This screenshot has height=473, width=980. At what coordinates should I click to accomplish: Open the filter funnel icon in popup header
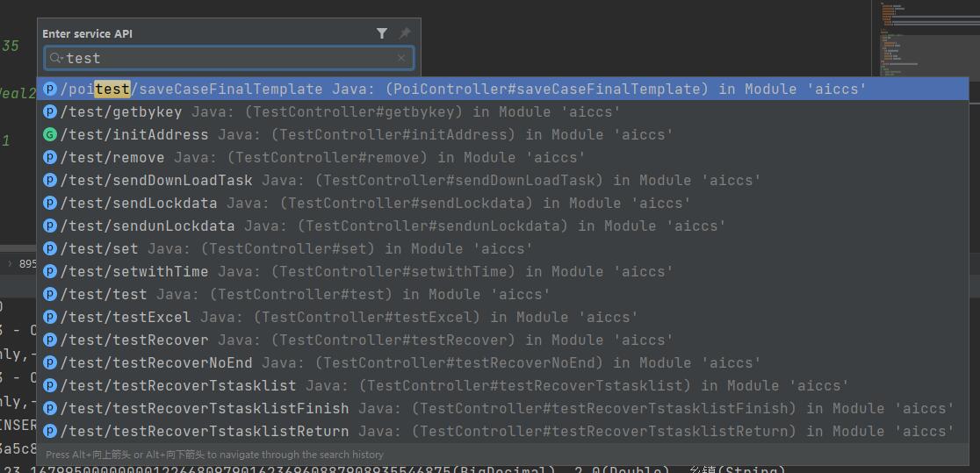(x=382, y=33)
